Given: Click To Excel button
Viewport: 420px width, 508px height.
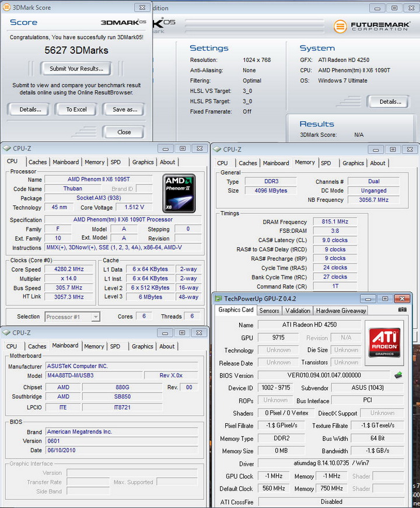Looking at the screenshot, I should click(76, 110).
